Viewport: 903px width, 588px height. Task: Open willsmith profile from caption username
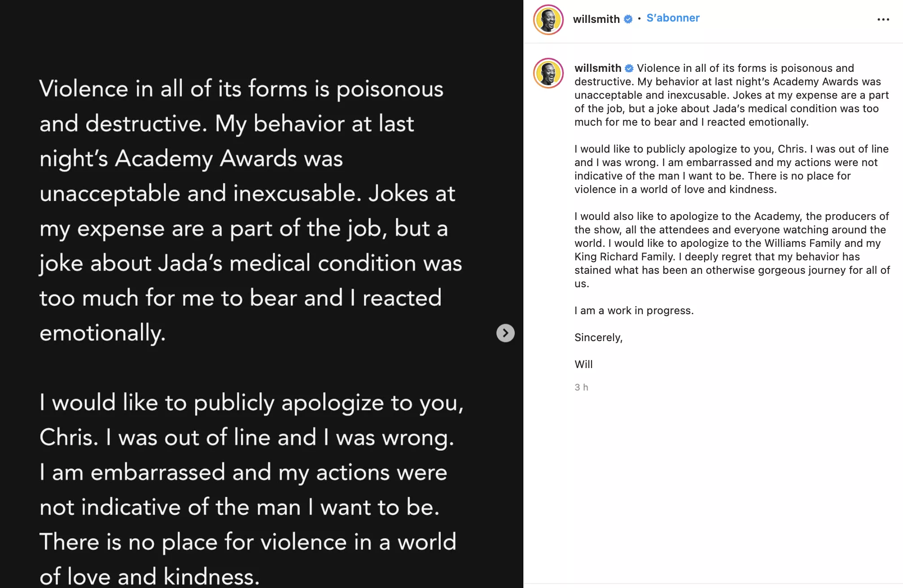[x=597, y=68]
